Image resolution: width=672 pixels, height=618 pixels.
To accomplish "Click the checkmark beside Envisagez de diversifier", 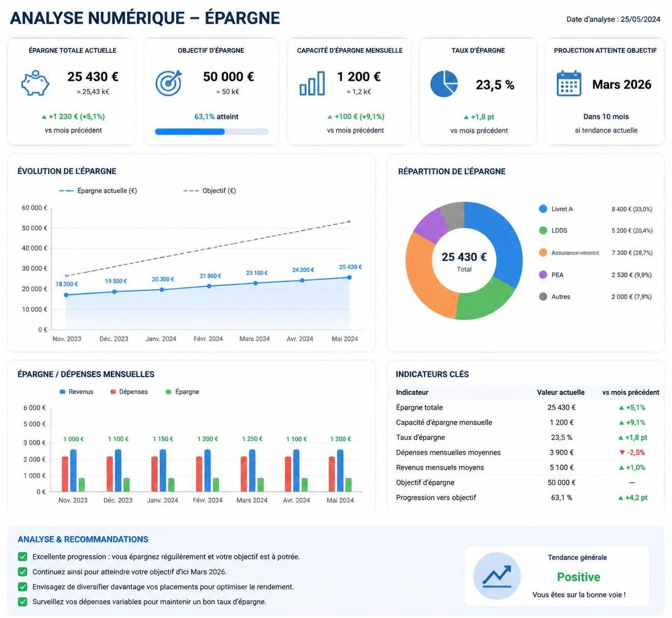I will pyautogui.click(x=23, y=587).
